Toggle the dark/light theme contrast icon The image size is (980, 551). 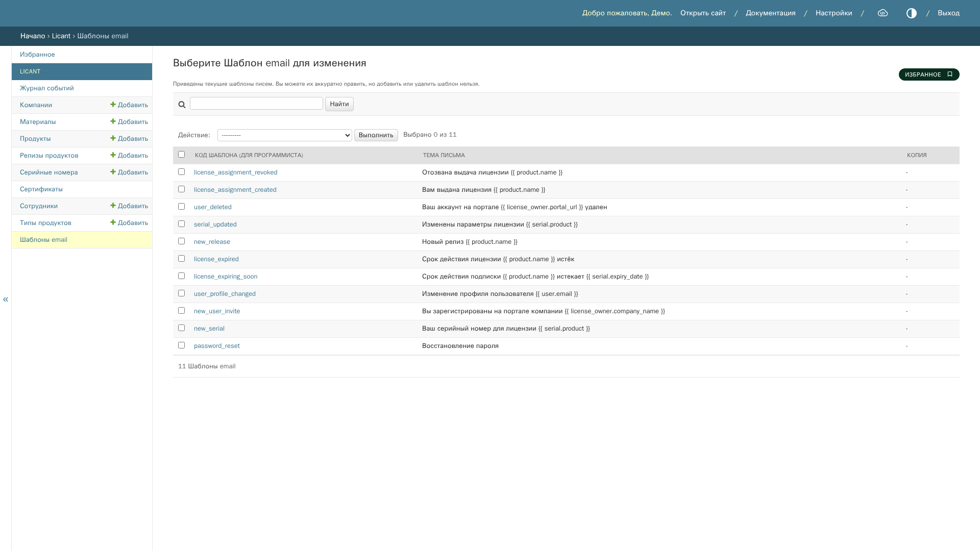tap(911, 13)
